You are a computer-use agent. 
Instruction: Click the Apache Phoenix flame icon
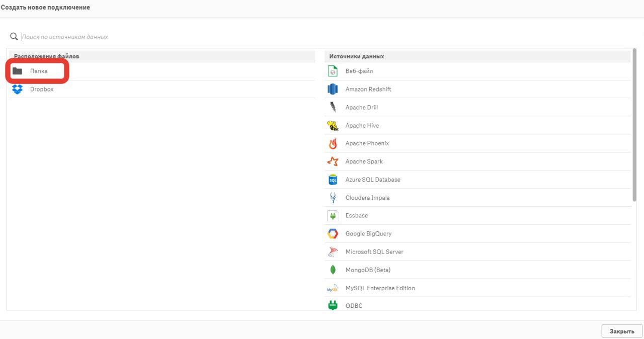pyautogui.click(x=333, y=144)
